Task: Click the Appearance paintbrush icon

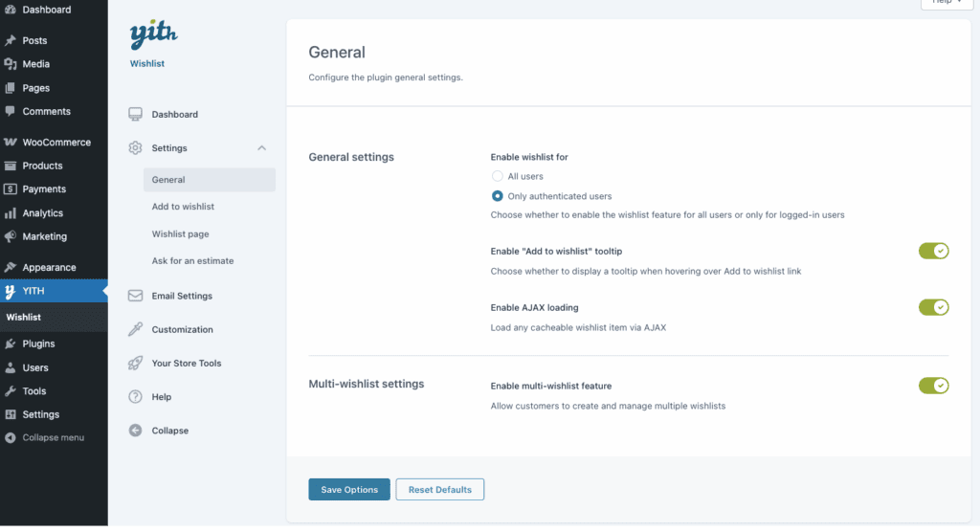Action: coord(10,267)
